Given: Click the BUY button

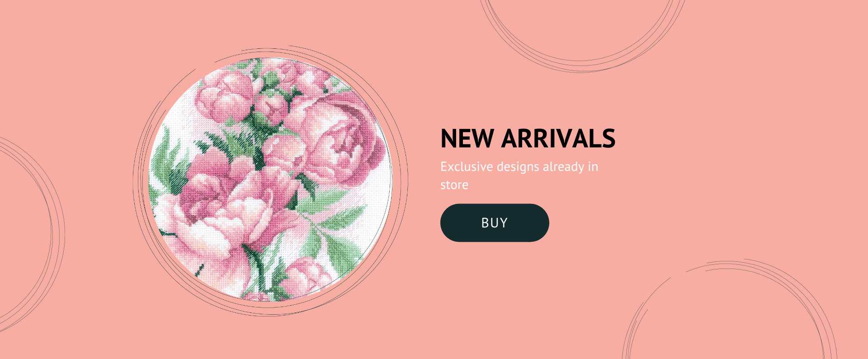Looking at the screenshot, I should point(495,223).
